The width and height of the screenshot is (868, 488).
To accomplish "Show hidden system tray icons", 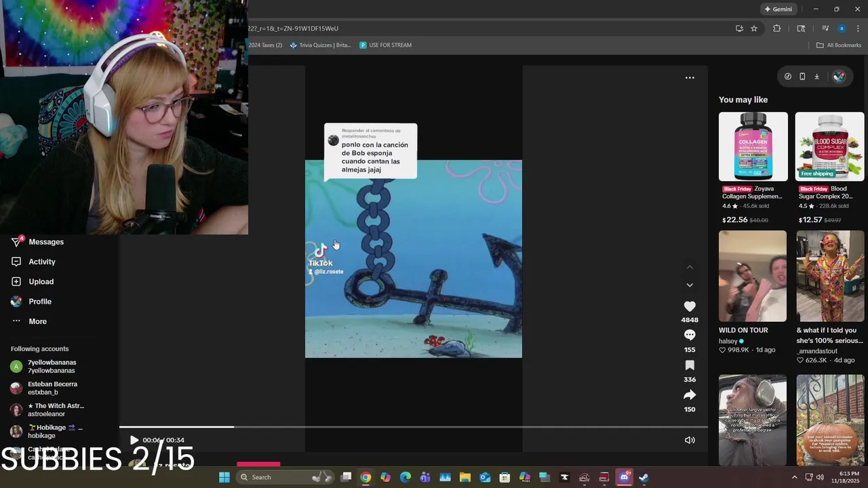I will click(x=795, y=477).
